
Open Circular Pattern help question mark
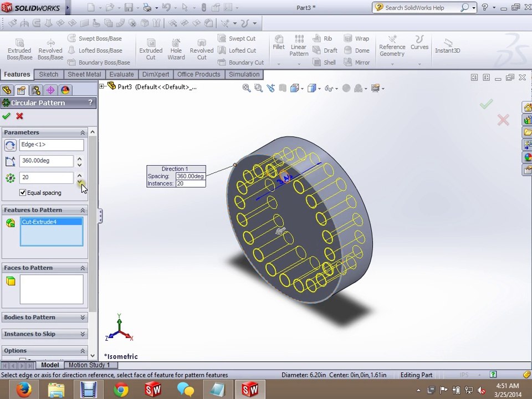click(90, 103)
